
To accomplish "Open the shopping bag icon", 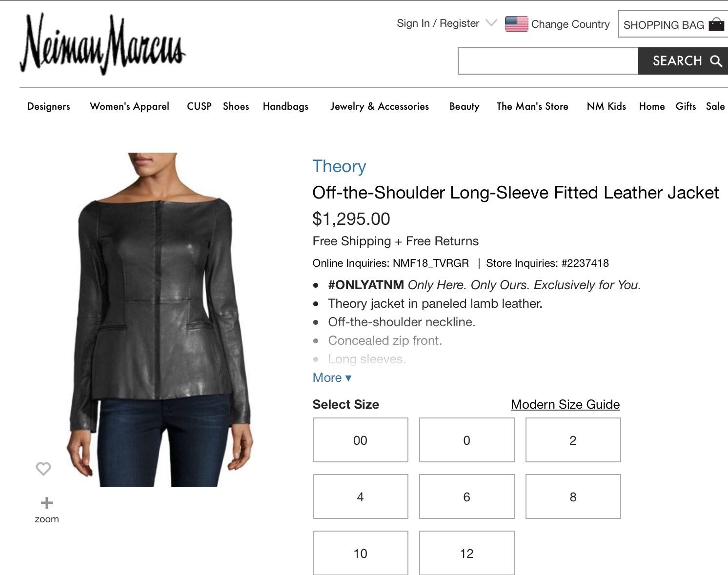I will [716, 24].
